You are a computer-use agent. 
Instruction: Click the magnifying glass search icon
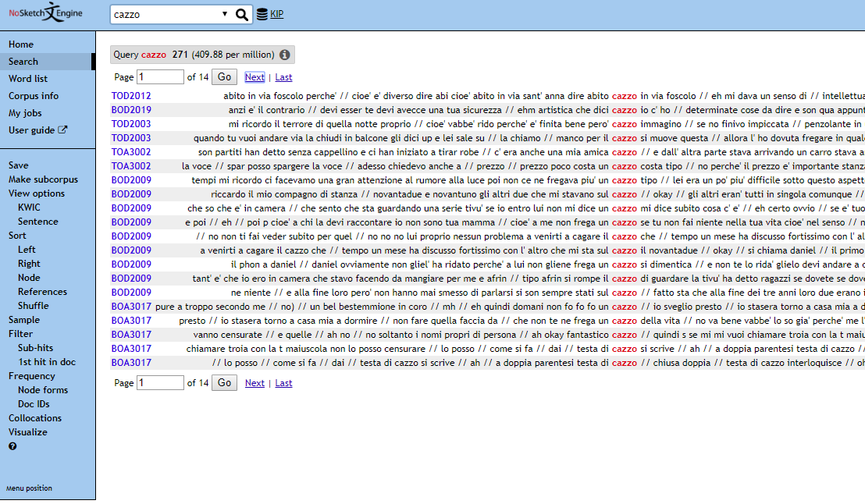[x=242, y=14]
